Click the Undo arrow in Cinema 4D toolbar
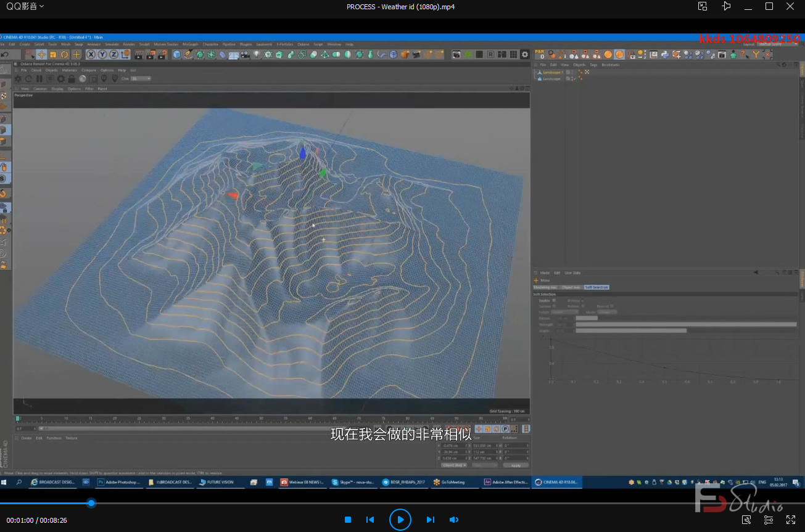 pos(4,54)
